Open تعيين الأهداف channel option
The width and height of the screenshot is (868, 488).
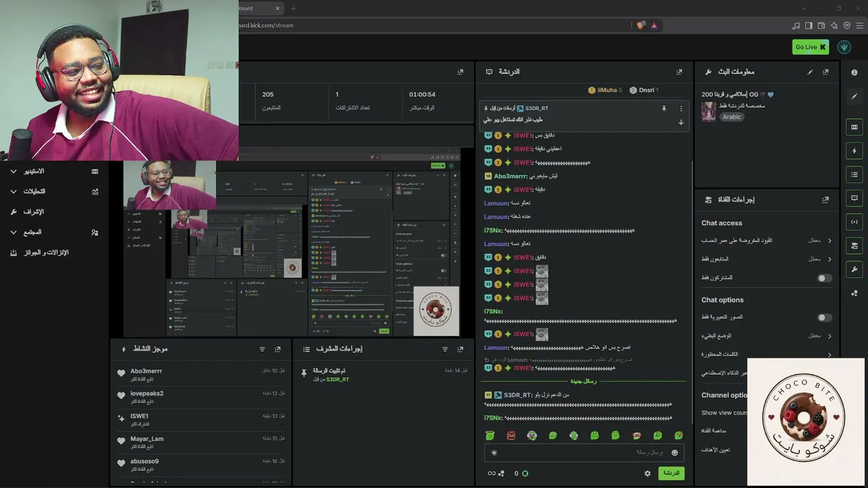(715, 449)
